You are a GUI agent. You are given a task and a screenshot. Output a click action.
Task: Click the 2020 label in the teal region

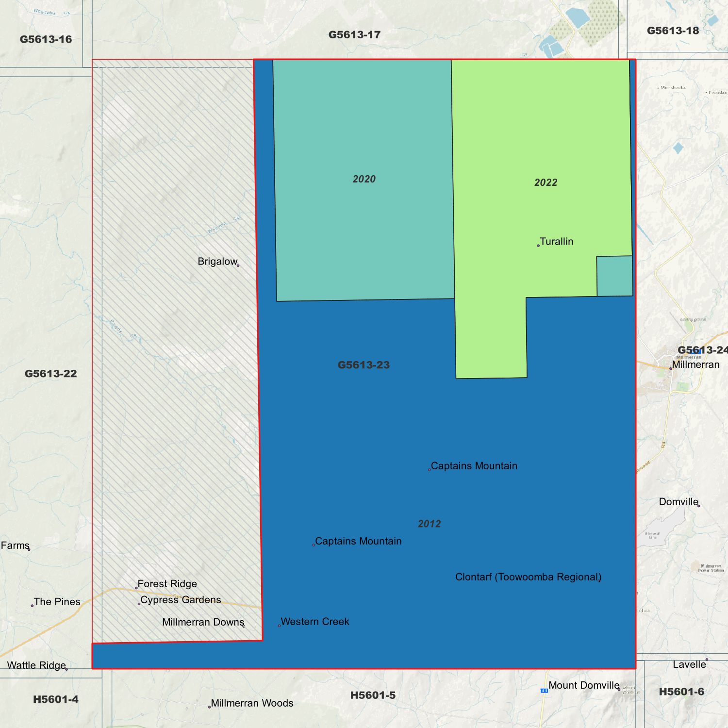pyautogui.click(x=364, y=179)
